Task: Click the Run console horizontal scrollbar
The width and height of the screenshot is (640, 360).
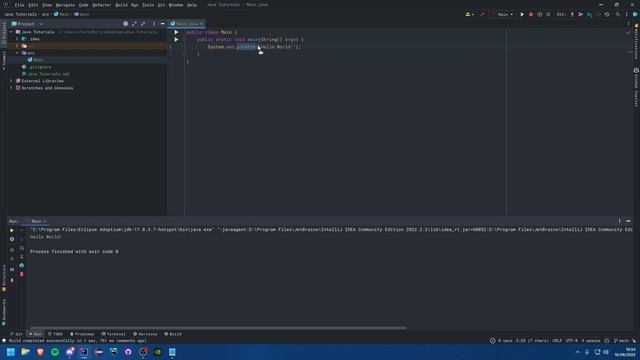Action: point(218,327)
